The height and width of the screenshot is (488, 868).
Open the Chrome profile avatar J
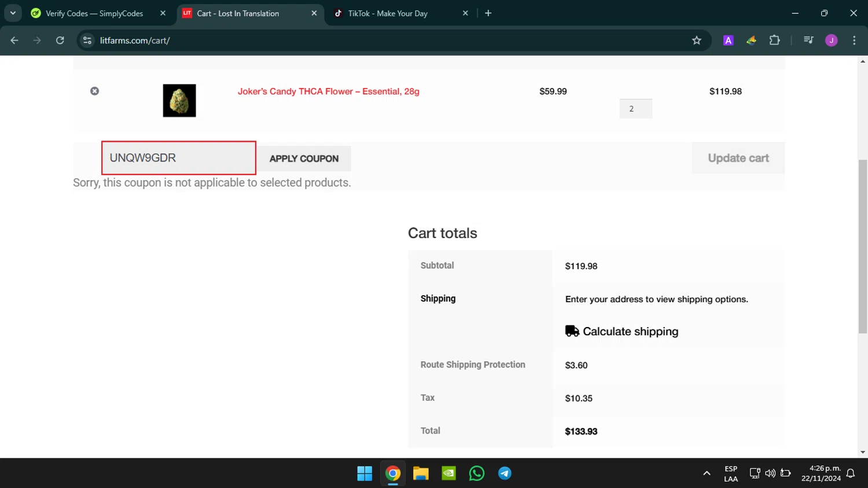point(832,41)
